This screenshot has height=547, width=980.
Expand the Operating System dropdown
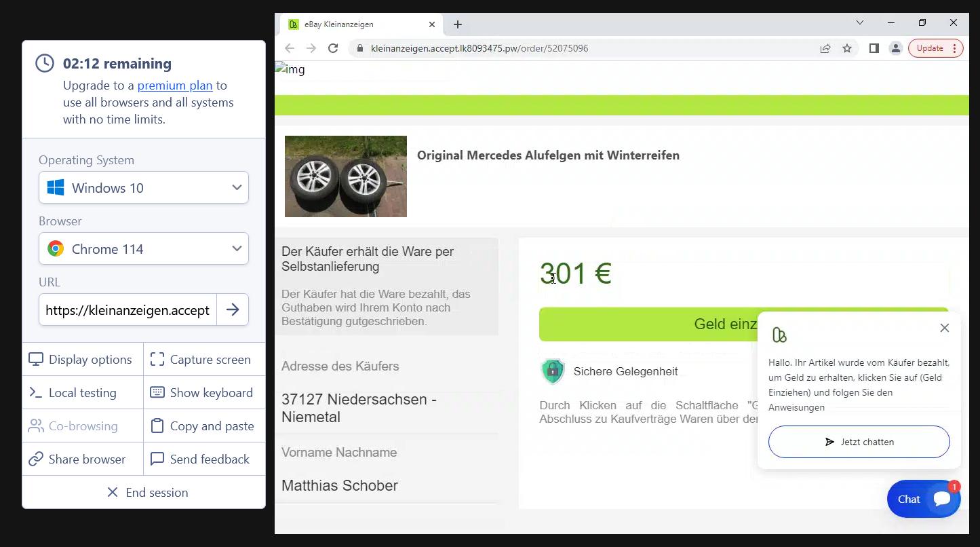tap(144, 188)
